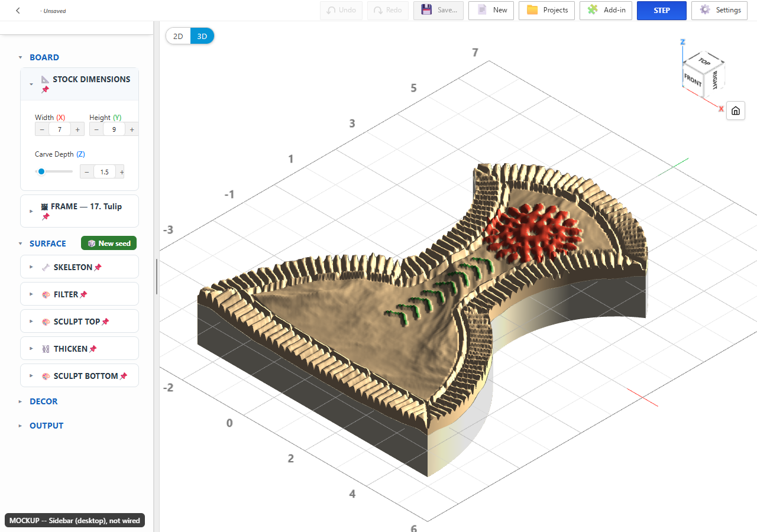Image resolution: width=757 pixels, height=532 pixels.
Task: Expand the DECOR section
Action: point(20,401)
